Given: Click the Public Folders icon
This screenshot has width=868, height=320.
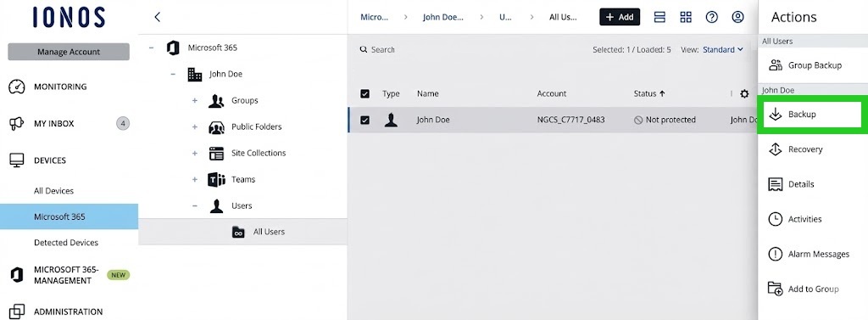Looking at the screenshot, I should point(216,127).
